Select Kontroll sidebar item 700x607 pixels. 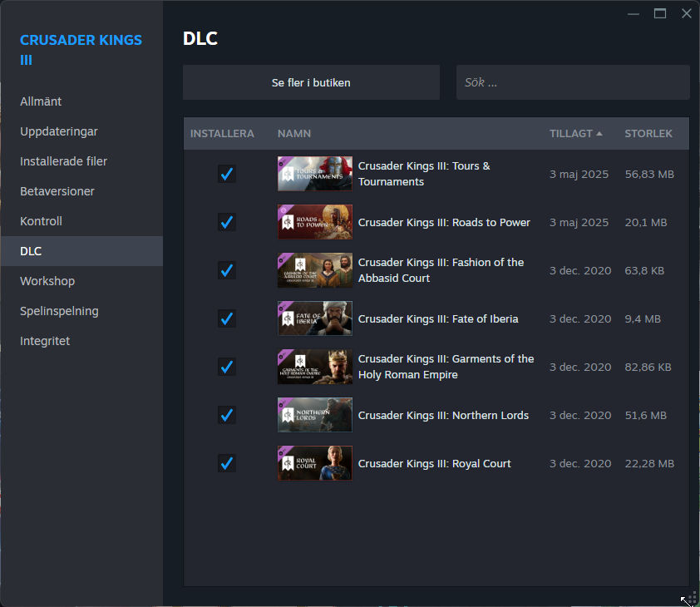click(81, 221)
